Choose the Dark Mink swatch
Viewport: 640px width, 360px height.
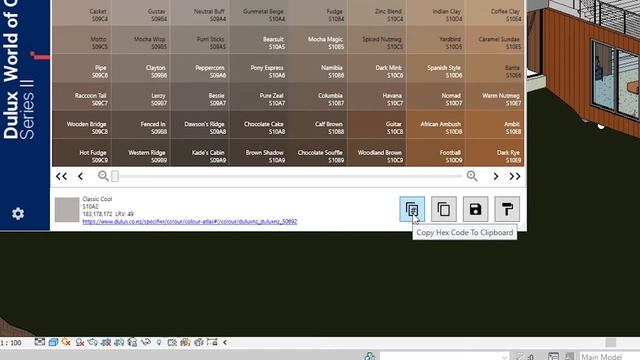(377, 68)
